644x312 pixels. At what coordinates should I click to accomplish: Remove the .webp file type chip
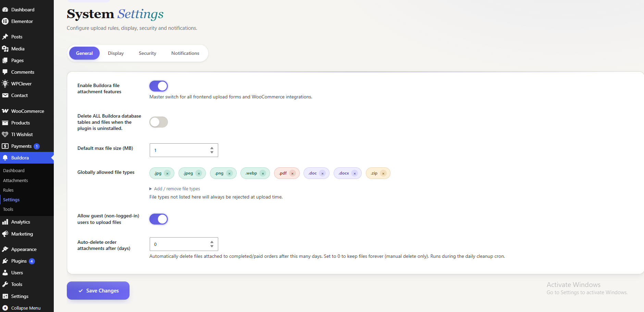click(263, 173)
